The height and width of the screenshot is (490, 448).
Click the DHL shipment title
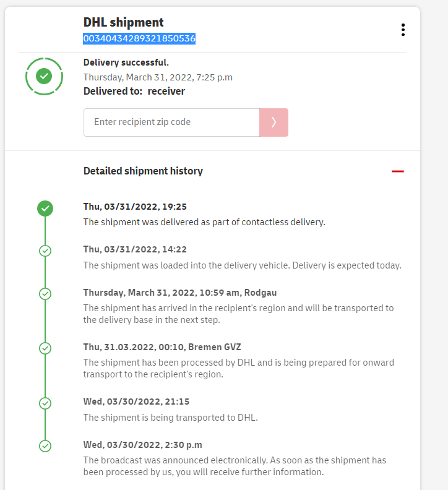click(124, 22)
